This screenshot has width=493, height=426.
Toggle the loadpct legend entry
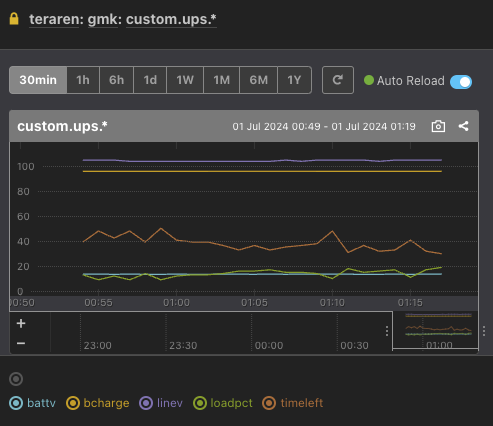point(223,403)
